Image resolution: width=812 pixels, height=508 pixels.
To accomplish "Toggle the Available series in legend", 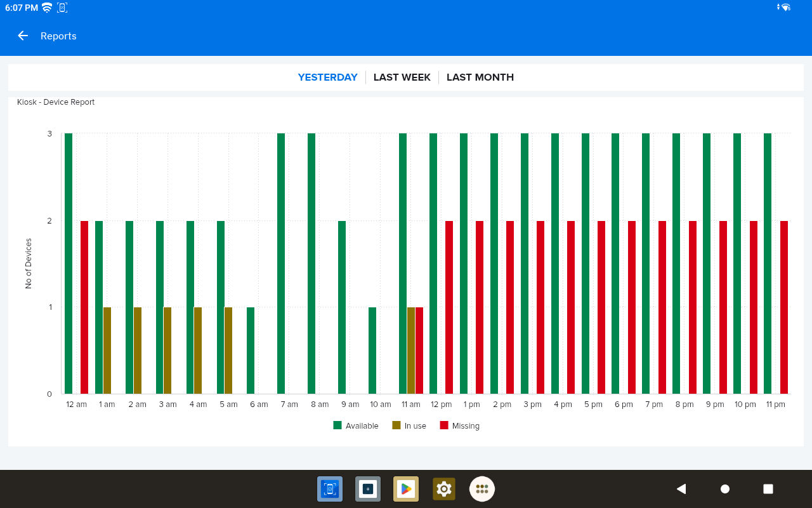I will 362,426.
